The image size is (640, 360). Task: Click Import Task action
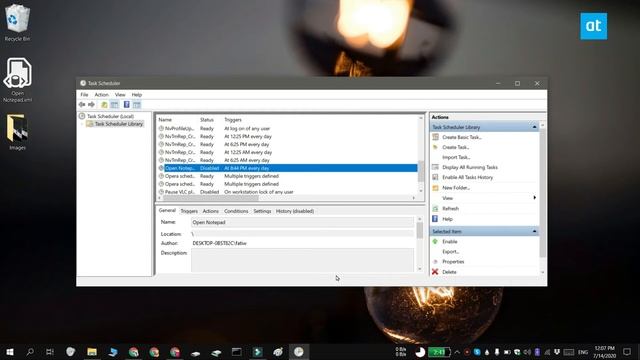click(x=456, y=157)
